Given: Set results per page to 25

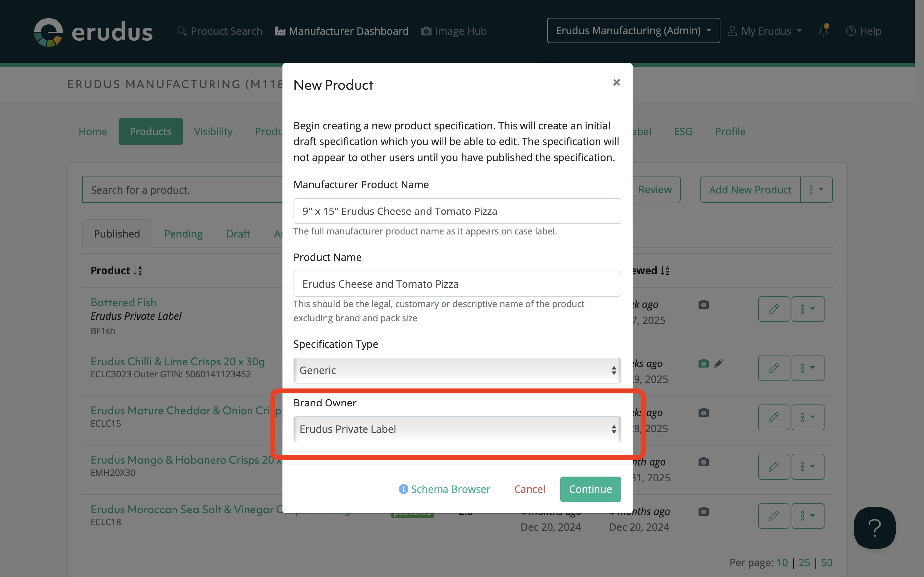Looking at the screenshot, I should point(804,563).
